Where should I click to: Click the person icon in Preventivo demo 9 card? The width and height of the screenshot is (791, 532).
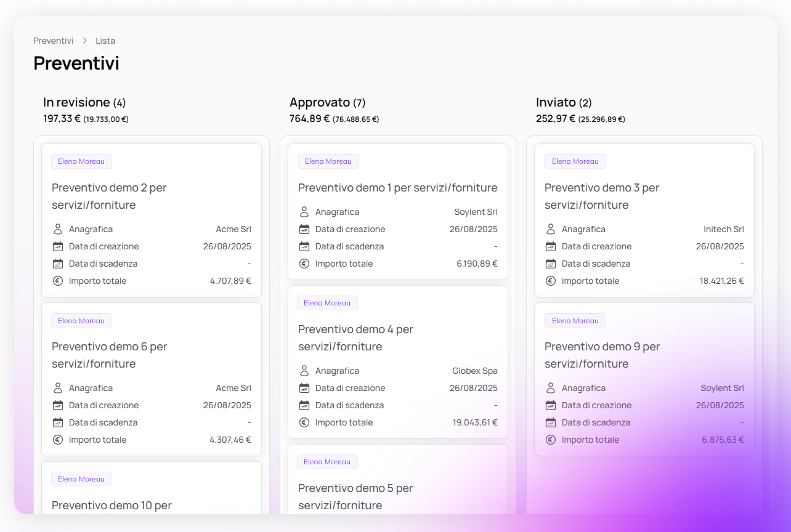coord(551,388)
